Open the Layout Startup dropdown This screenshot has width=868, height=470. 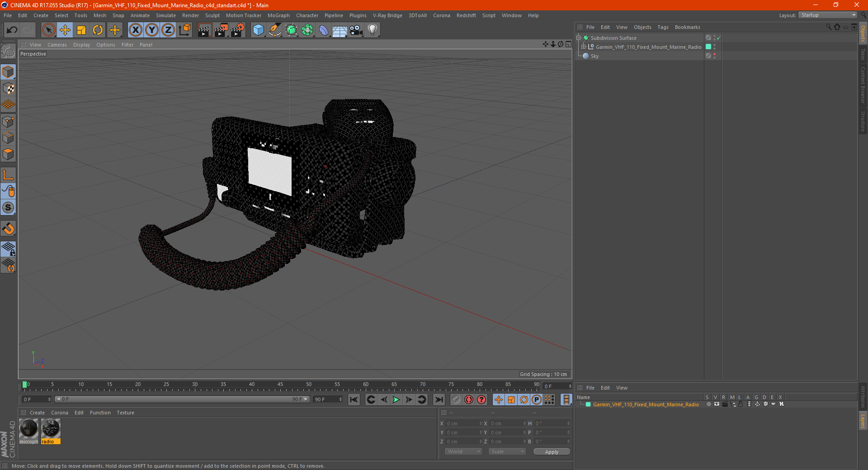click(828, 15)
